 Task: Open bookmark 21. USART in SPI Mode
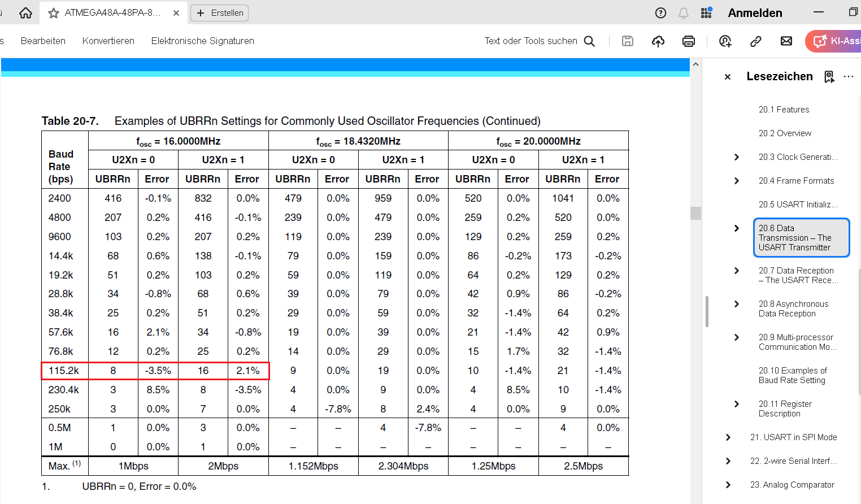point(793,437)
